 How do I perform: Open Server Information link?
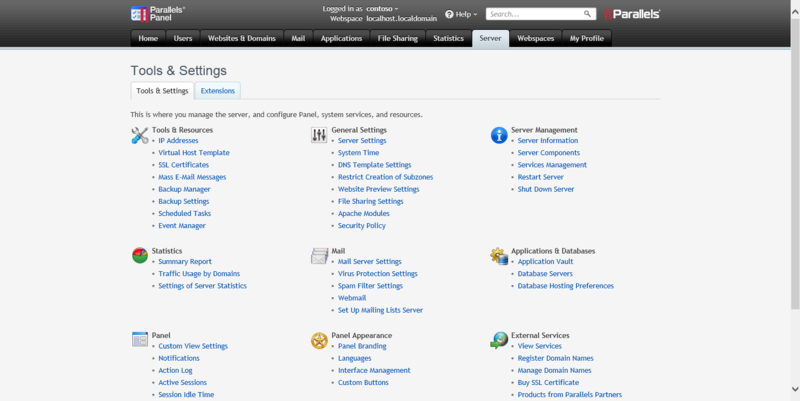548,140
